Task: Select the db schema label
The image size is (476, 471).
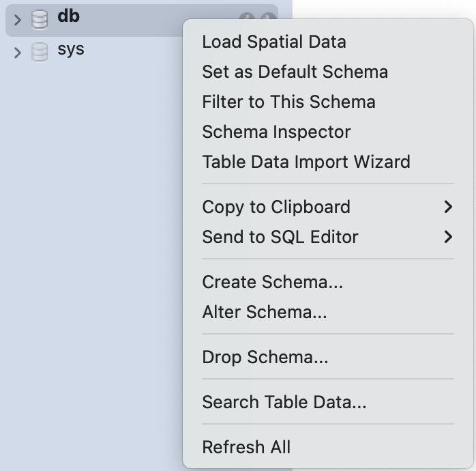Action: 69,16
